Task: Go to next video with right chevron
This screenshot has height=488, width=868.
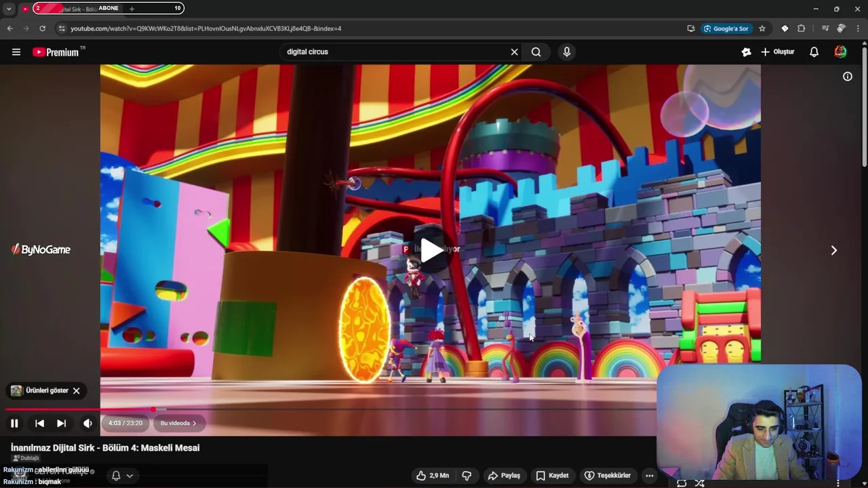Action: click(834, 250)
